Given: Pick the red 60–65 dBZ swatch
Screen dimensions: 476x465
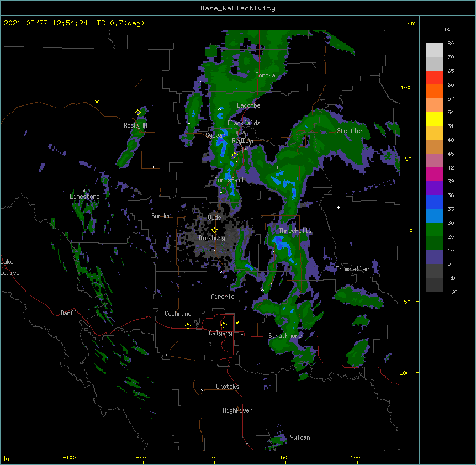Looking at the screenshot, I should point(434,77).
